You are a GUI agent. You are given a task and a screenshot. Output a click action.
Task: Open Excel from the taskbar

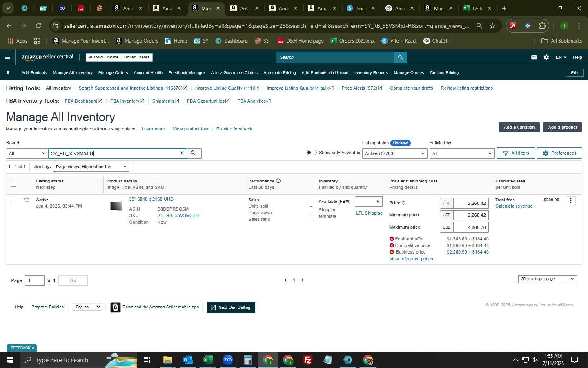tap(208, 360)
